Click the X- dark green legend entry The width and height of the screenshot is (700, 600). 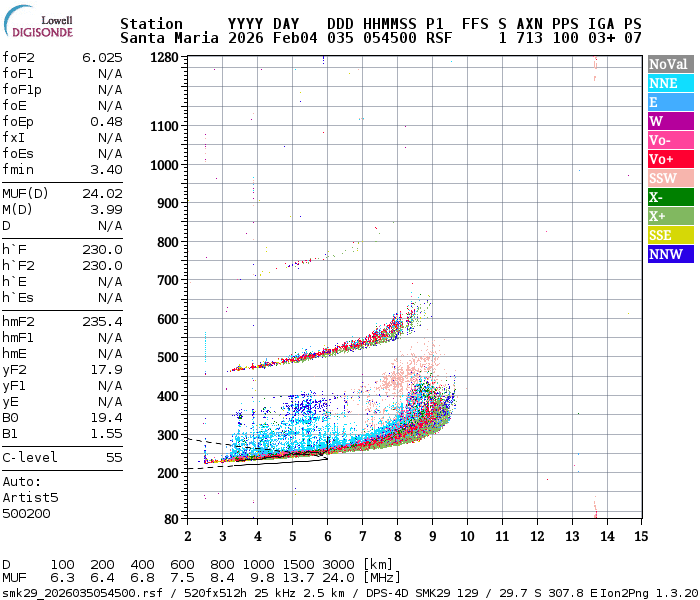(x=670, y=197)
